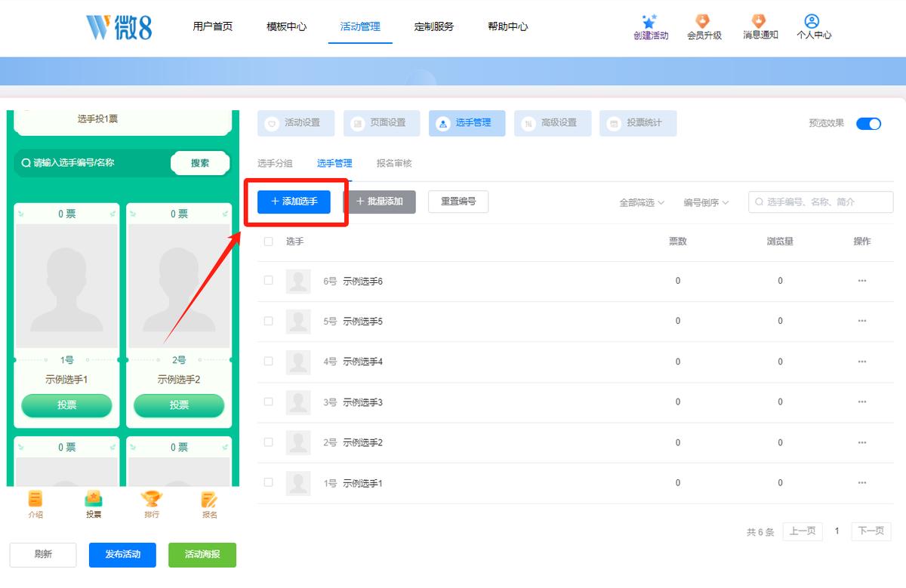Select the 选手管理 main tab button
Viewport: 906px width, 588px height.
point(467,123)
